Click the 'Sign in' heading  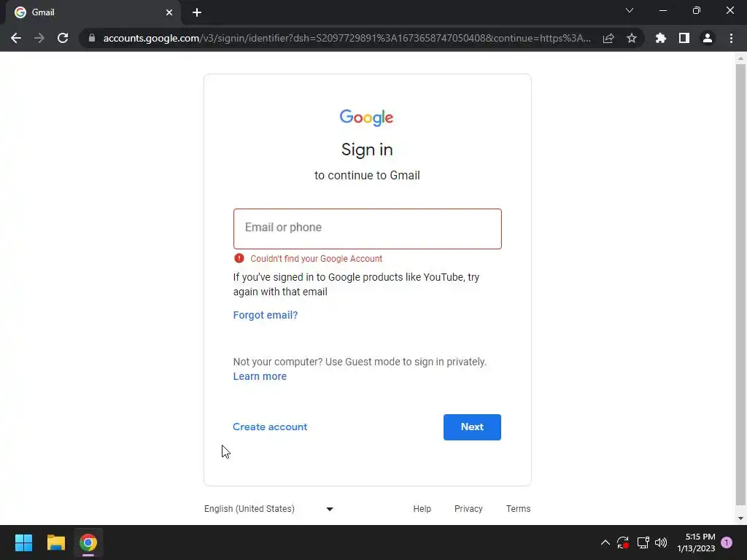367,149
